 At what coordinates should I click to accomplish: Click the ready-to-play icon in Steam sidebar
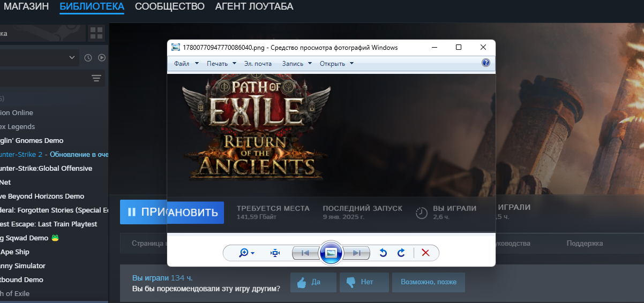[x=102, y=57]
